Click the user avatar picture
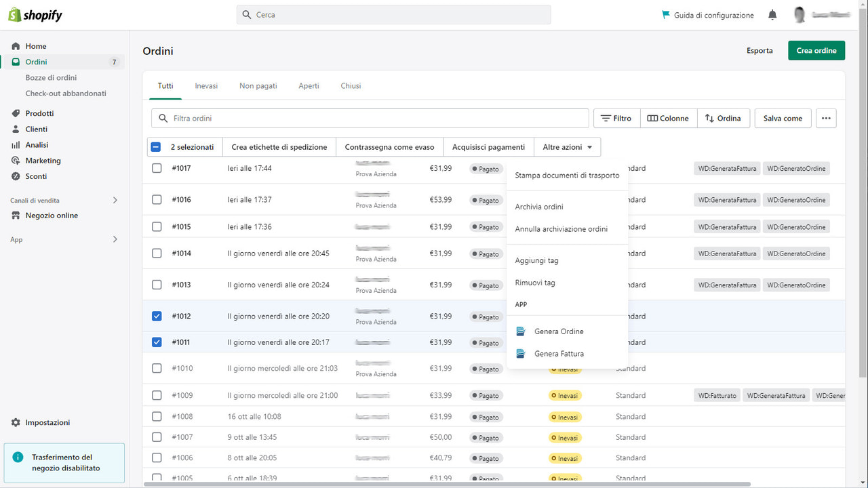This screenshot has height=488, width=868. (800, 15)
